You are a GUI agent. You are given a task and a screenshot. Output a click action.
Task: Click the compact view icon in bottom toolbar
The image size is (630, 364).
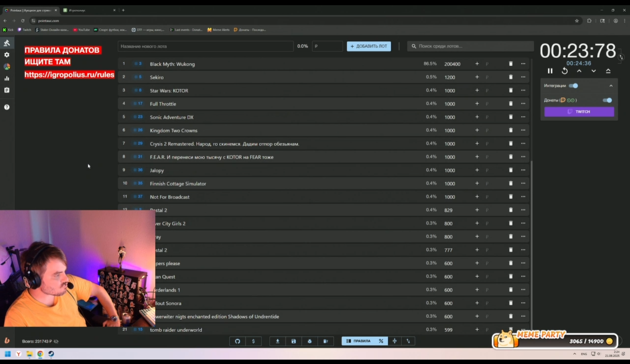395,341
